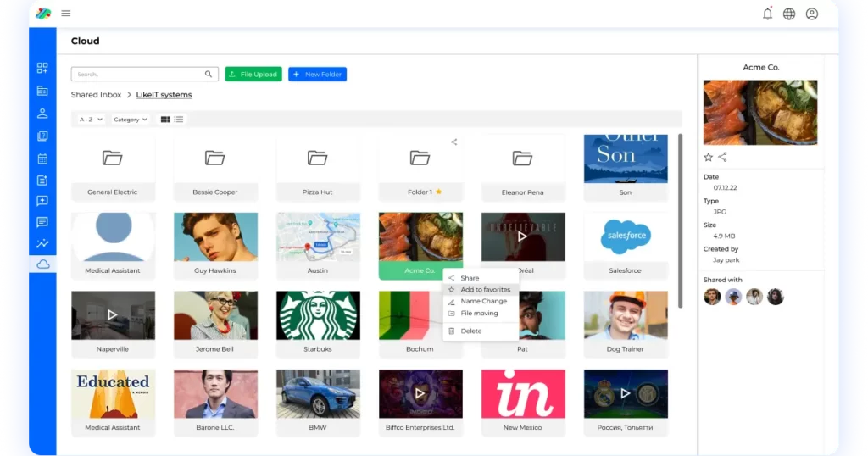Open the Pizza Hut folder
Viewport: 868px width, 456px height.
click(318, 168)
